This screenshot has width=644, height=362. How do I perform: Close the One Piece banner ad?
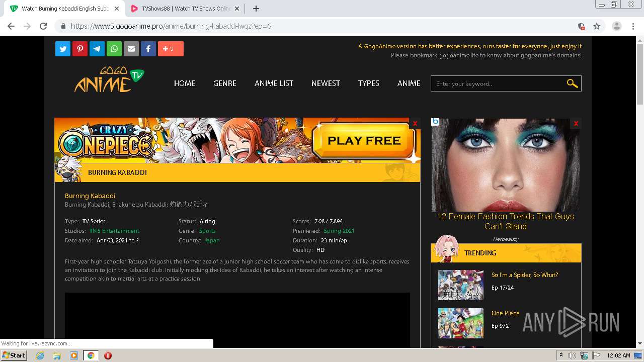click(x=415, y=123)
